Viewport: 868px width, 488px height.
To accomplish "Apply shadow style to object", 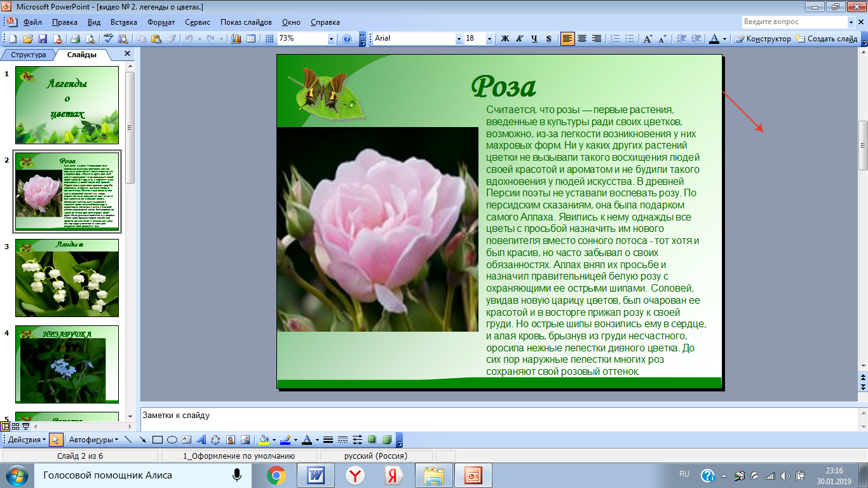I will pyautogui.click(x=372, y=440).
